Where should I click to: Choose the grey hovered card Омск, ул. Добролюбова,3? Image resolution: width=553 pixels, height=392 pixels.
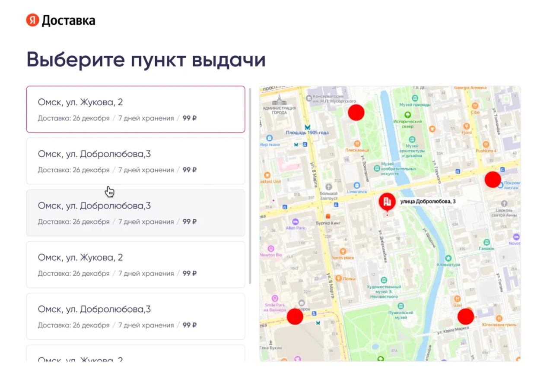(x=136, y=213)
